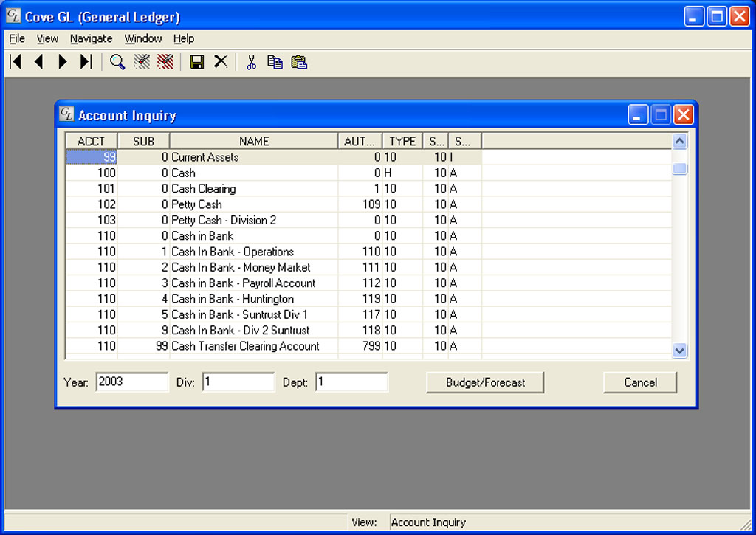This screenshot has height=535, width=756.
Task: Click the NAME column header
Action: tap(254, 141)
